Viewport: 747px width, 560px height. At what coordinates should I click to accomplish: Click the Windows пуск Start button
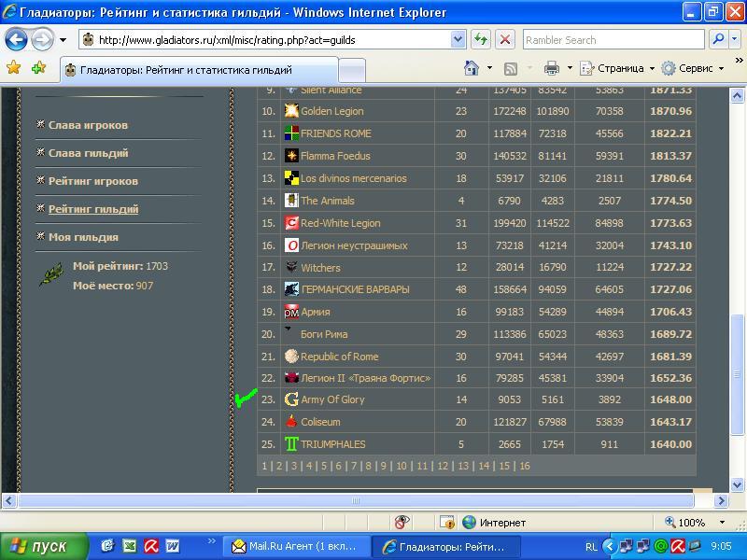point(43,546)
